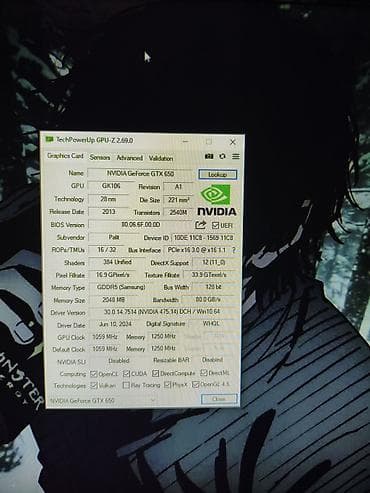The width and height of the screenshot is (370, 493).
Task: Click the Technology value 28 nm
Action: tap(108, 199)
